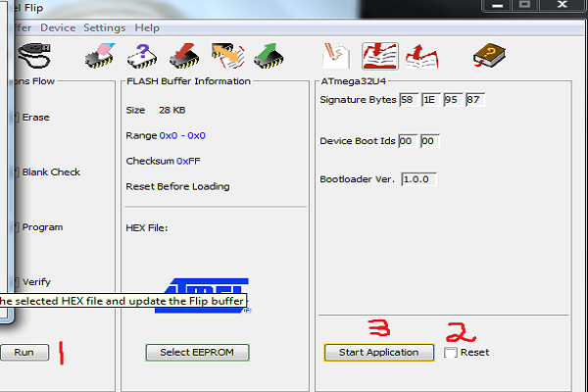Image resolution: width=588 pixels, height=392 pixels.
Task: Click the Load HEX File book icon
Action: [380, 56]
